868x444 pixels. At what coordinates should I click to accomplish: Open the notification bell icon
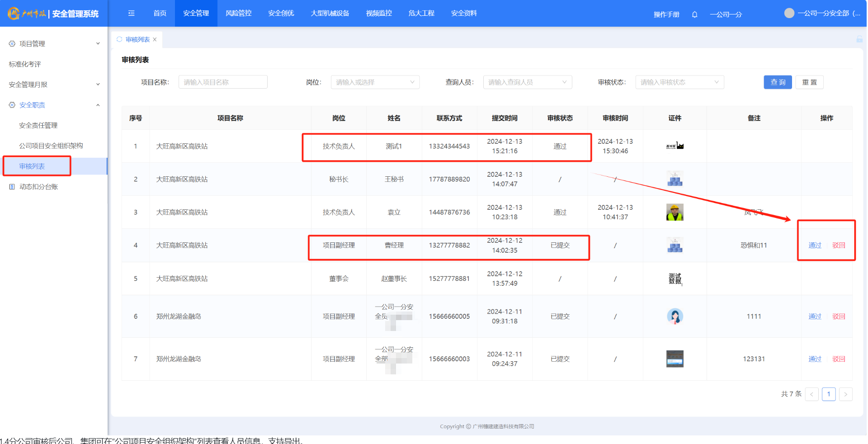point(694,14)
